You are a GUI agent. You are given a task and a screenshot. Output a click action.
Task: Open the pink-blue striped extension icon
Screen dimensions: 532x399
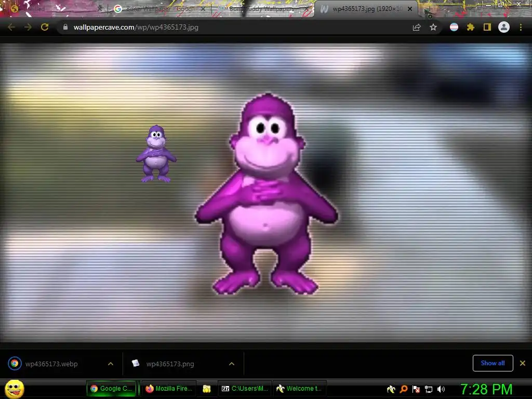click(x=454, y=27)
